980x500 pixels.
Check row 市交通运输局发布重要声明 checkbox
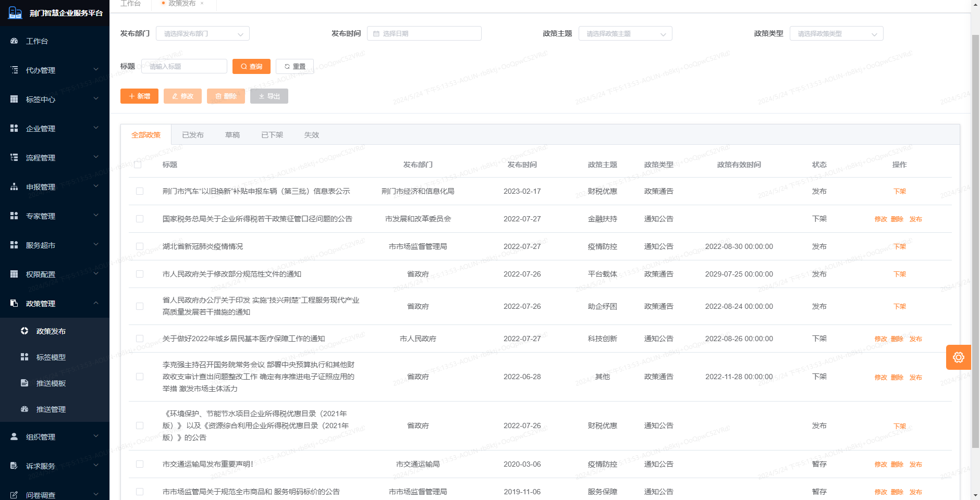click(140, 464)
